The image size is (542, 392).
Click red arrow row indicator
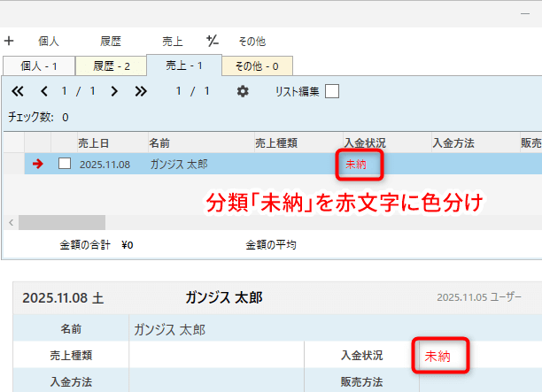point(37,163)
